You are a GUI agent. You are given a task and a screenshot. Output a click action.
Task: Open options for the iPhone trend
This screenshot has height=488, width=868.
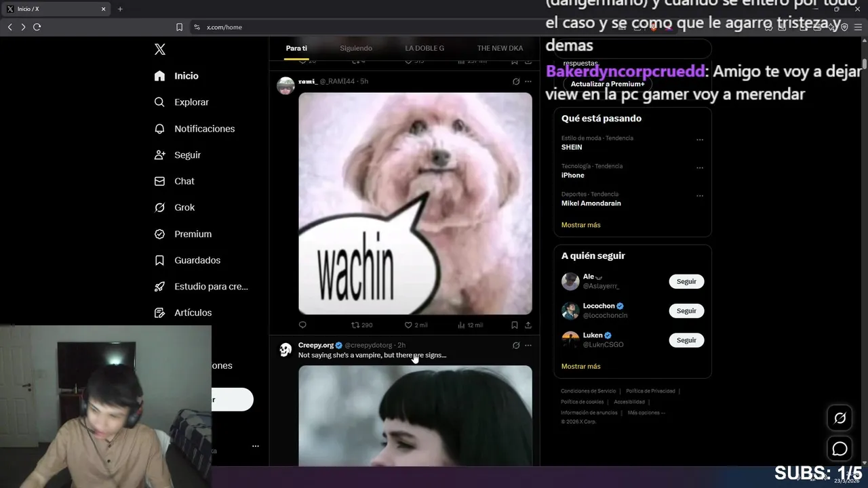pyautogui.click(x=700, y=167)
